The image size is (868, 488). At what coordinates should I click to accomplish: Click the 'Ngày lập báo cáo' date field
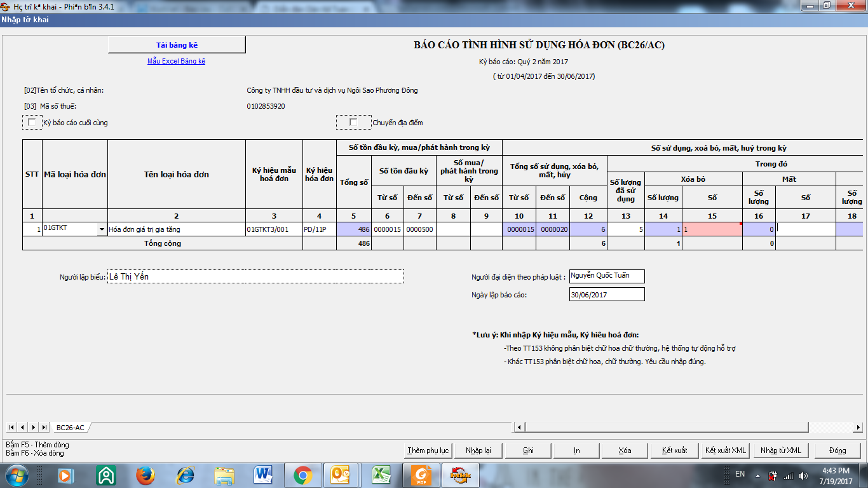(x=607, y=295)
